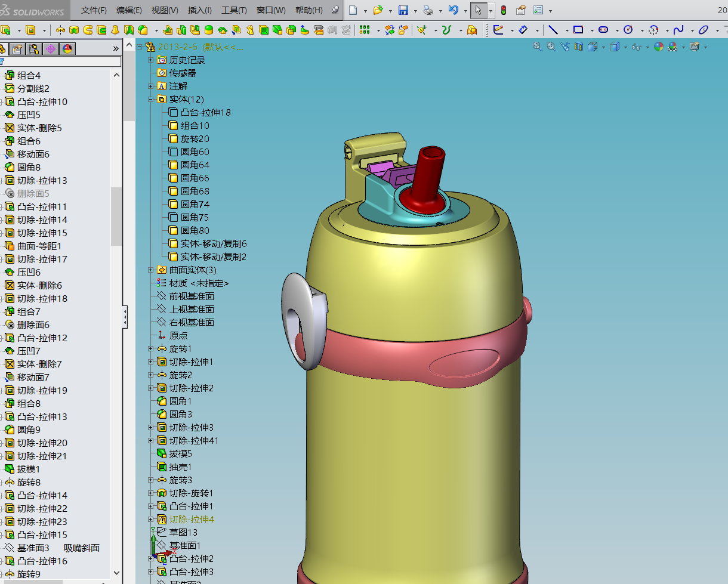Screen dimensions: 728x584
Task: Click the Apply Scene icon
Action: (x=673, y=47)
